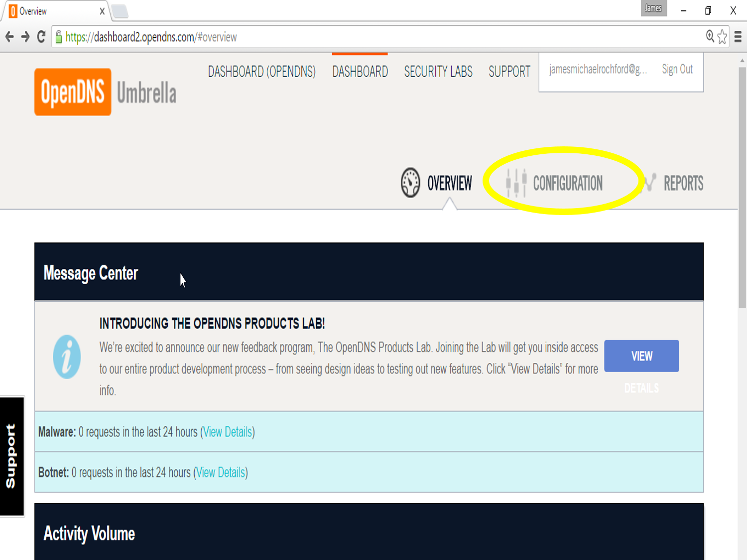Click the Configuration sliders icon
The height and width of the screenshot is (560, 747).
516,183
